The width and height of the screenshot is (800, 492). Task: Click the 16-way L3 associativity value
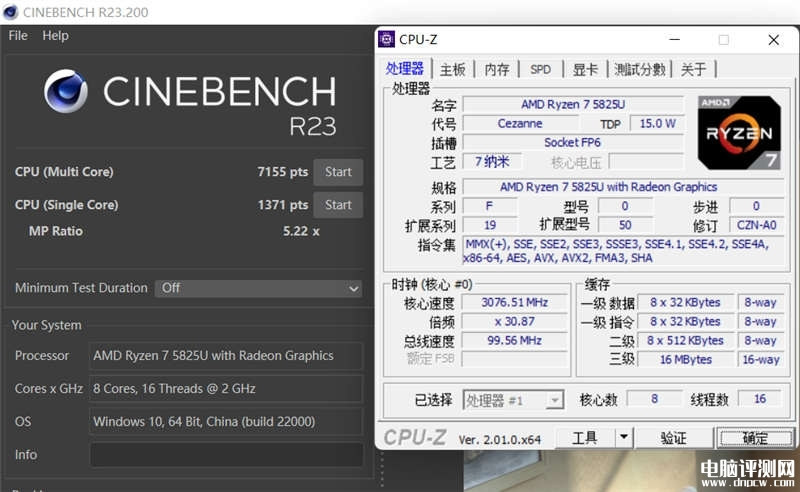[x=760, y=360]
